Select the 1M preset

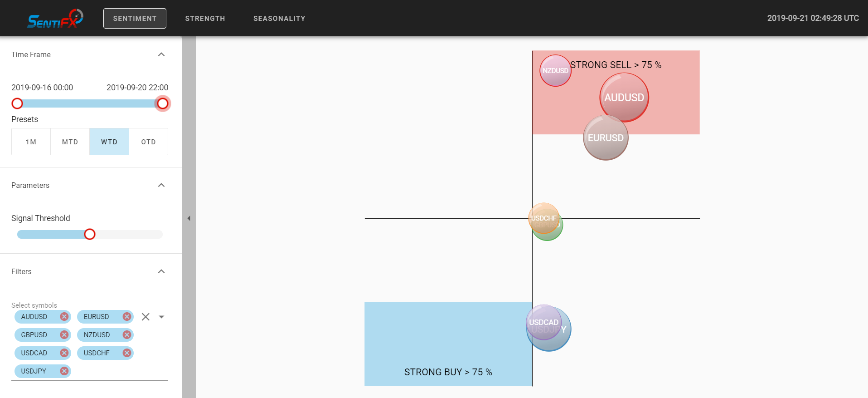[x=31, y=142]
